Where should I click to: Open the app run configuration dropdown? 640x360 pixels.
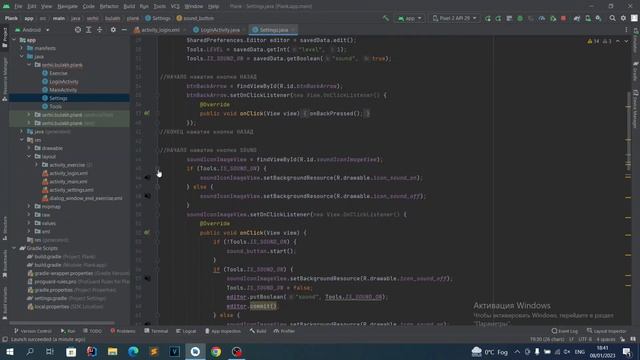(x=410, y=18)
